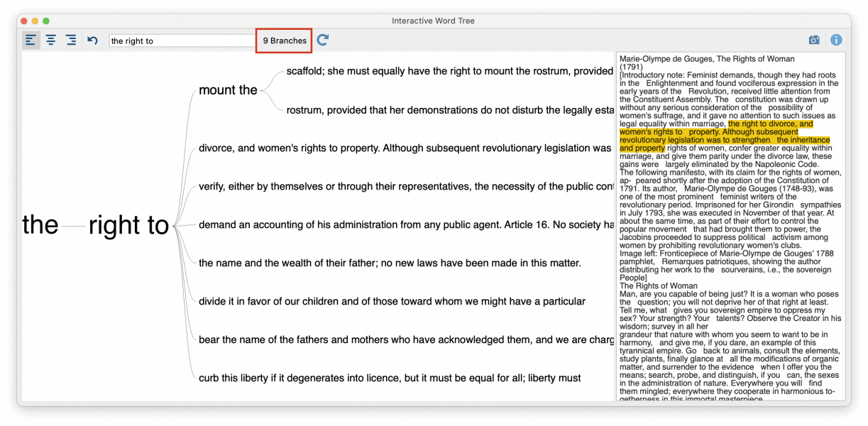Select the 'mount the' branch node
The height and width of the screenshot is (426, 868).
(x=228, y=90)
